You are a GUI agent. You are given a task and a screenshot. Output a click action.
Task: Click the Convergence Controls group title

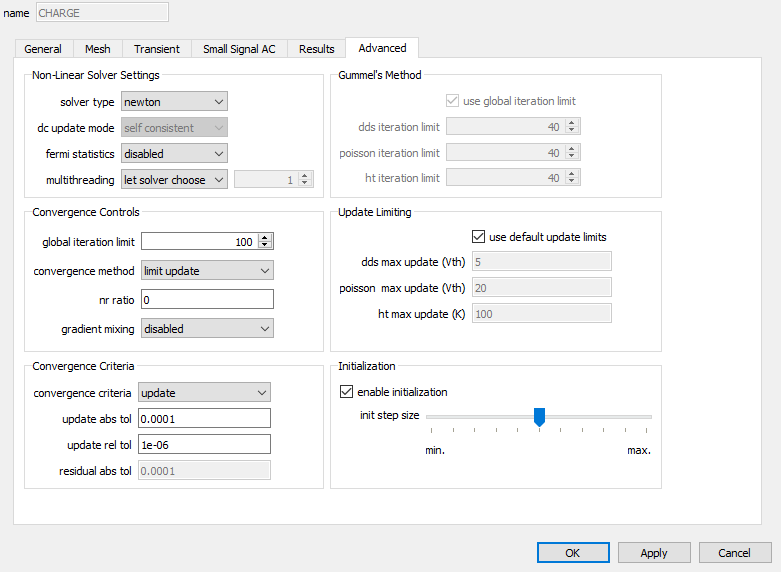(x=86, y=212)
